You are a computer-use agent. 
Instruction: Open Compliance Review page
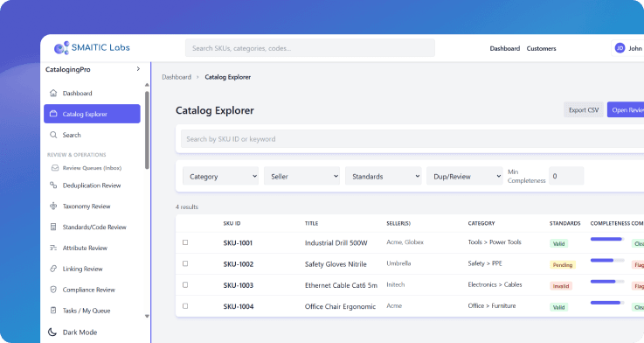pyautogui.click(x=92, y=290)
